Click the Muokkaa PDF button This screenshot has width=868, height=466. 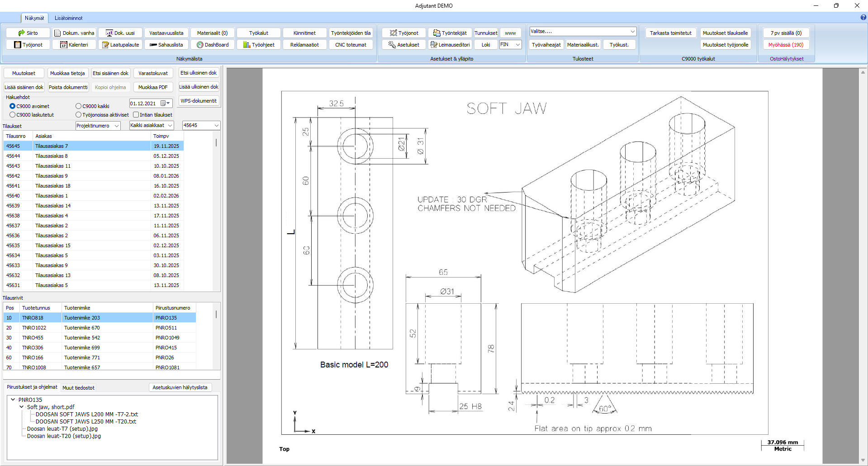coord(153,87)
